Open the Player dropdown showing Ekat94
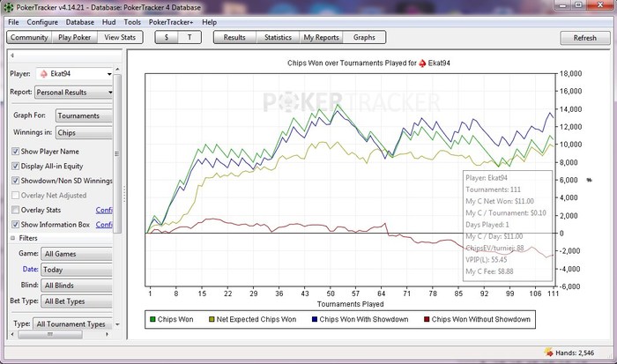This screenshot has width=617, height=364. tap(74, 73)
